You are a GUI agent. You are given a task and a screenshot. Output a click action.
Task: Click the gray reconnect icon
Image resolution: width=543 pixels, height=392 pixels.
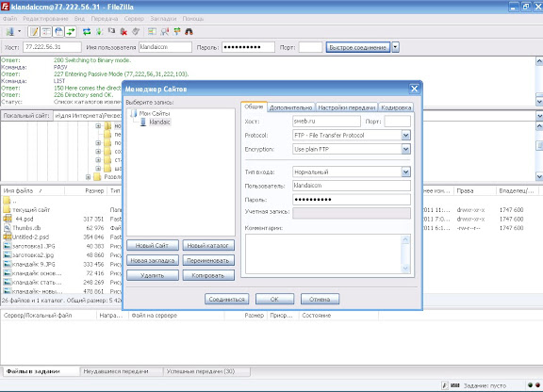[136, 31]
